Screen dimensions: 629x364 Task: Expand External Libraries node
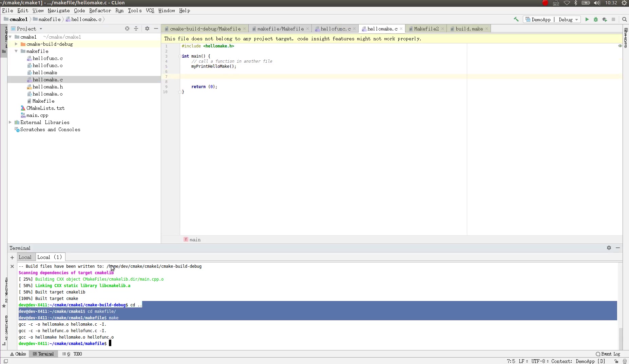[x=10, y=122]
